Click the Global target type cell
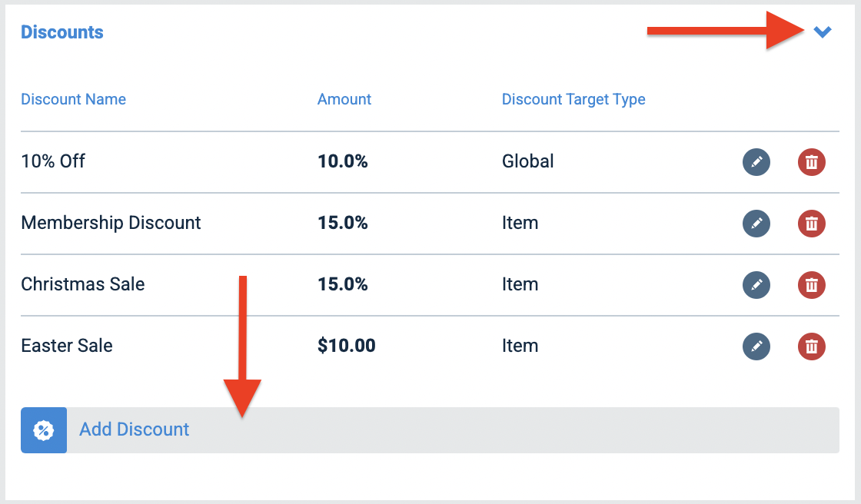 pyautogui.click(x=527, y=161)
